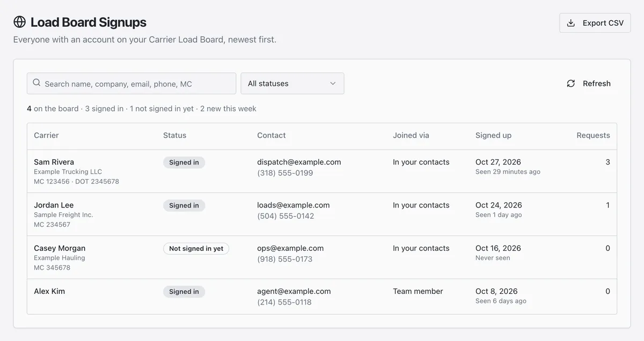Select carrier name Jordan Lee

(x=54, y=205)
